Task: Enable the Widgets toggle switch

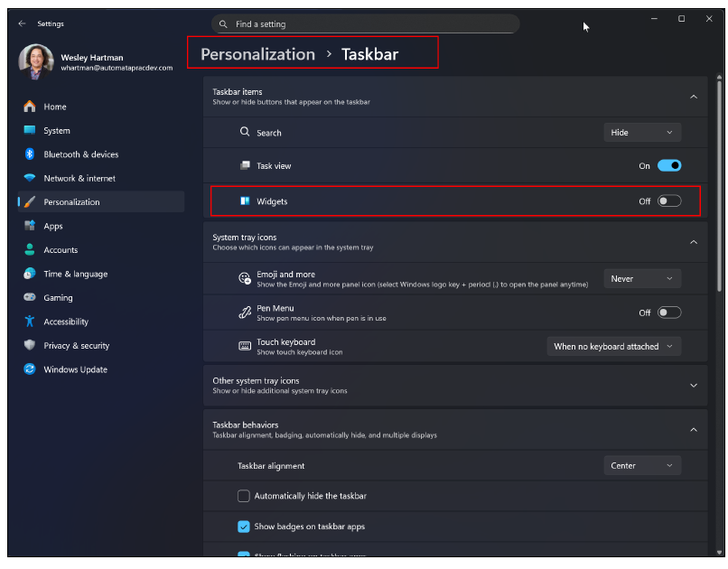Action: pyautogui.click(x=669, y=201)
